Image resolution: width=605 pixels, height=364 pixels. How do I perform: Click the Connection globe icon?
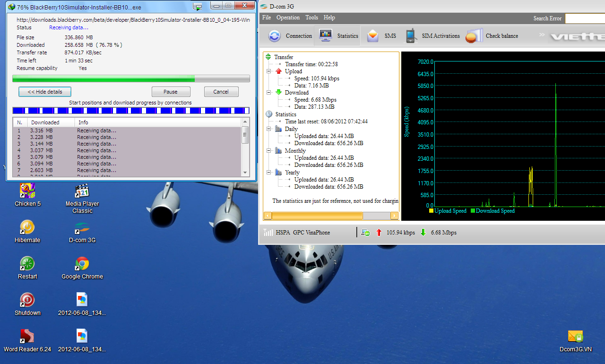(x=275, y=36)
